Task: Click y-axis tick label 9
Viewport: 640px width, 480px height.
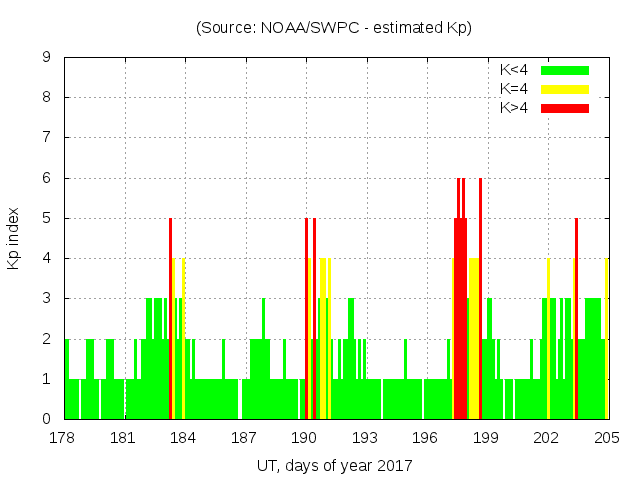Action: [47, 58]
